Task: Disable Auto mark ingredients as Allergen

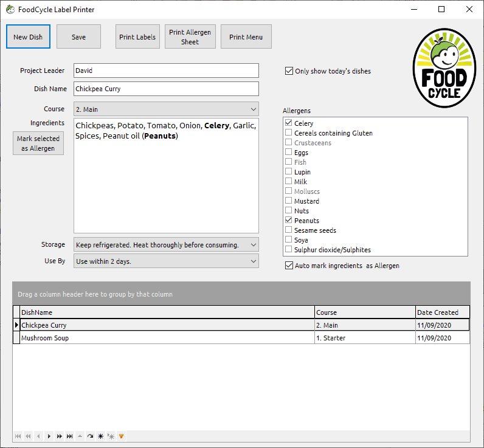Action: click(289, 266)
